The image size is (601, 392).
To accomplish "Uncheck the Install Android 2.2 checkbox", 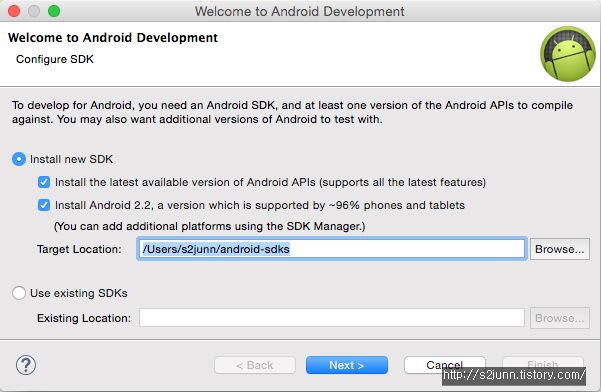I will pyautogui.click(x=44, y=205).
